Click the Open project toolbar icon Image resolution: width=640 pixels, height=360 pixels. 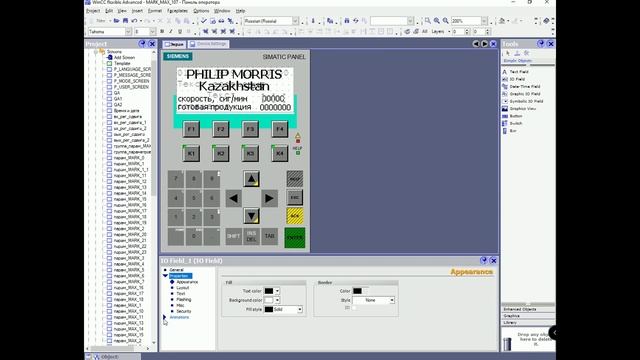(x=117, y=21)
